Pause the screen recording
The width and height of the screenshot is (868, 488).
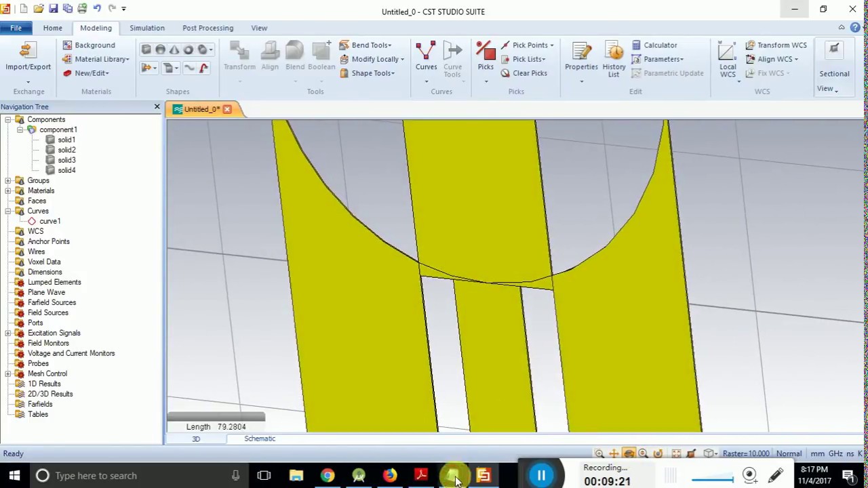tap(541, 475)
